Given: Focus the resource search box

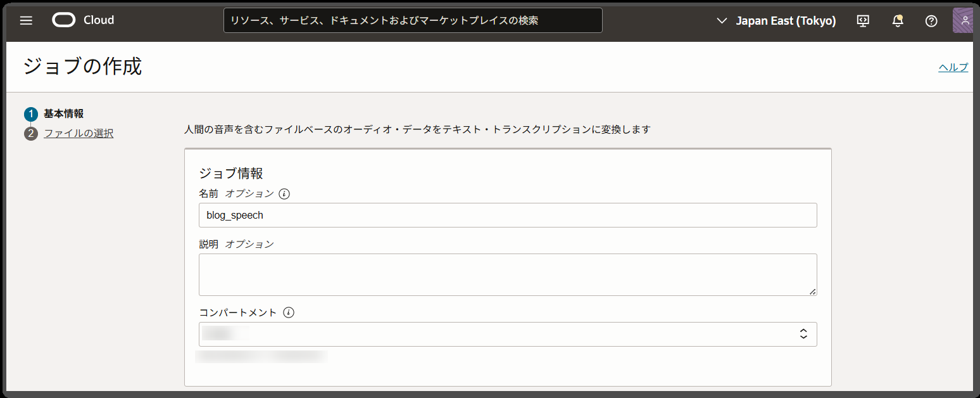Looking at the screenshot, I should pyautogui.click(x=413, y=20).
